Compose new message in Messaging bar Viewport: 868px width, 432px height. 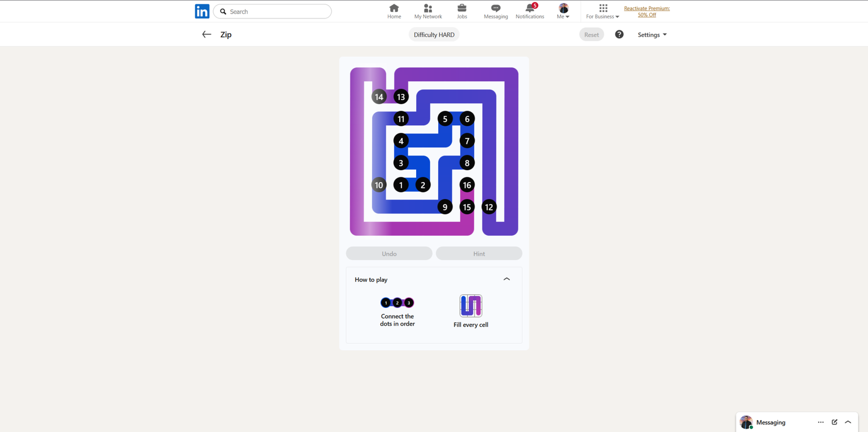(x=834, y=422)
